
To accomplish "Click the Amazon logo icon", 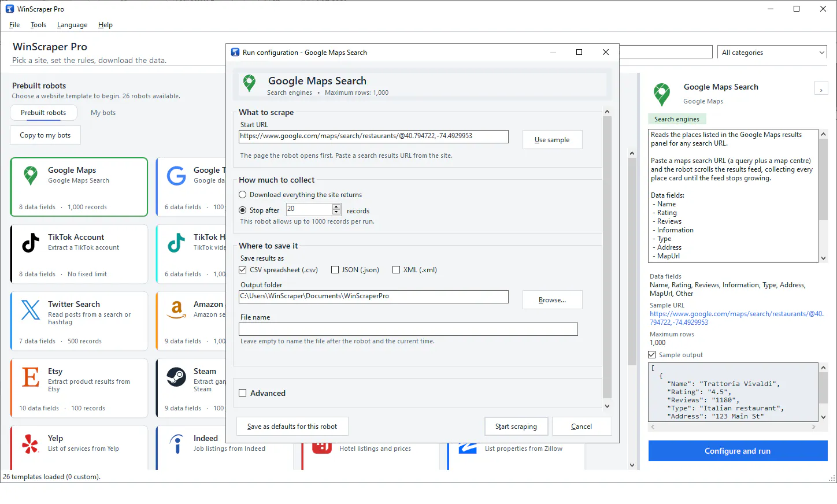I will pos(176,310).
